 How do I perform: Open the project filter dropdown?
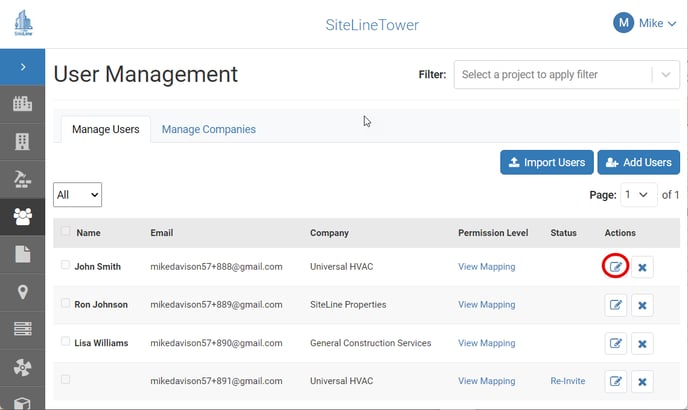(x=566, y=75)
